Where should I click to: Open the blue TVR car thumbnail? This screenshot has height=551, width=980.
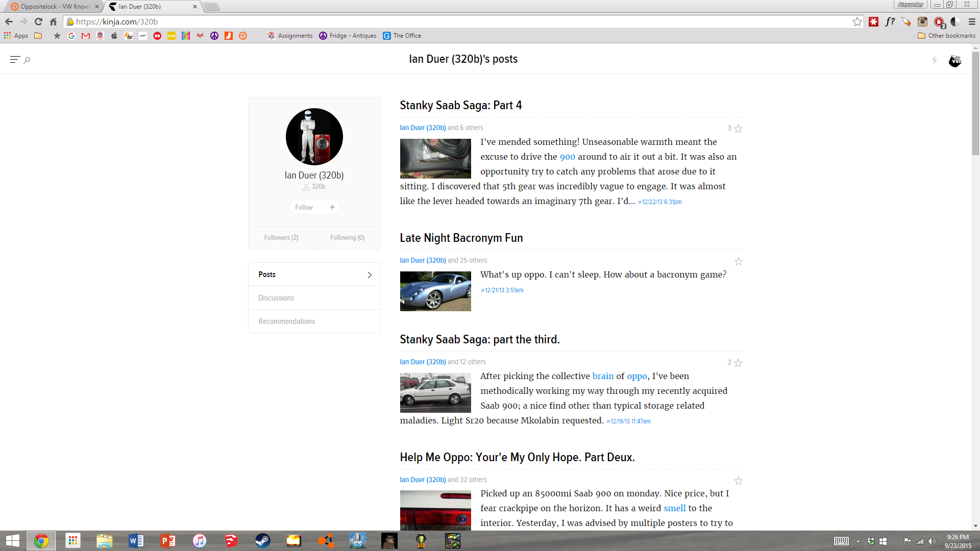pos(435,291)
